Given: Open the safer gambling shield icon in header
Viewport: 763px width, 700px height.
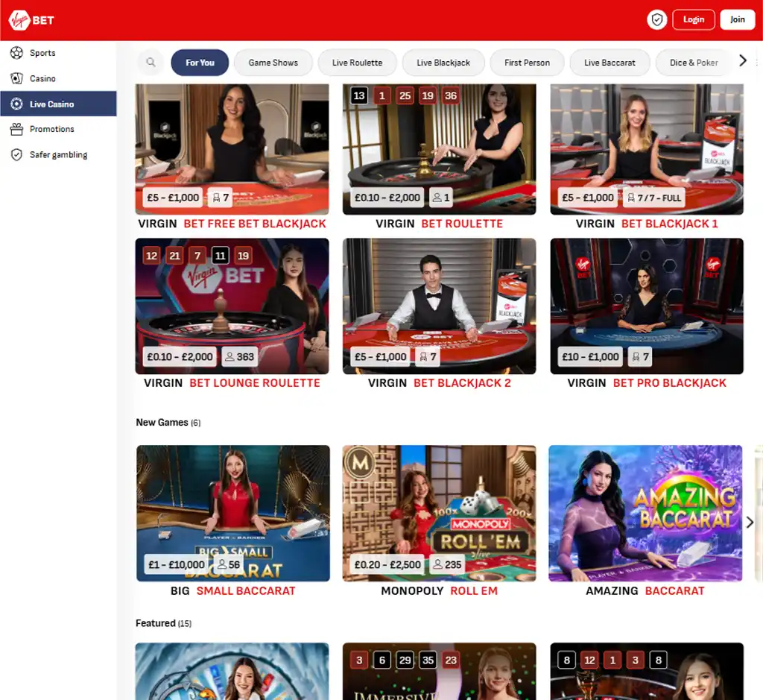Looking at the screenshot, I should coord(657,20).
